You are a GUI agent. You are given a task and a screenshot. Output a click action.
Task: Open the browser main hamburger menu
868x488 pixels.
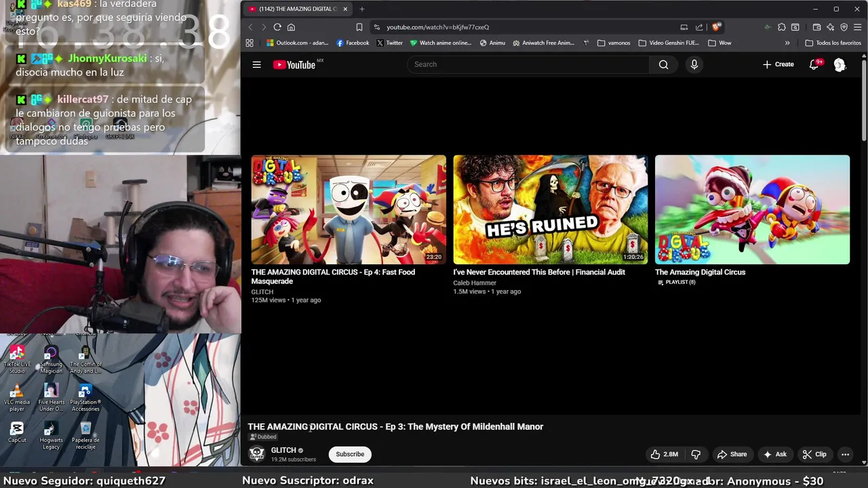tap(857, 27)
